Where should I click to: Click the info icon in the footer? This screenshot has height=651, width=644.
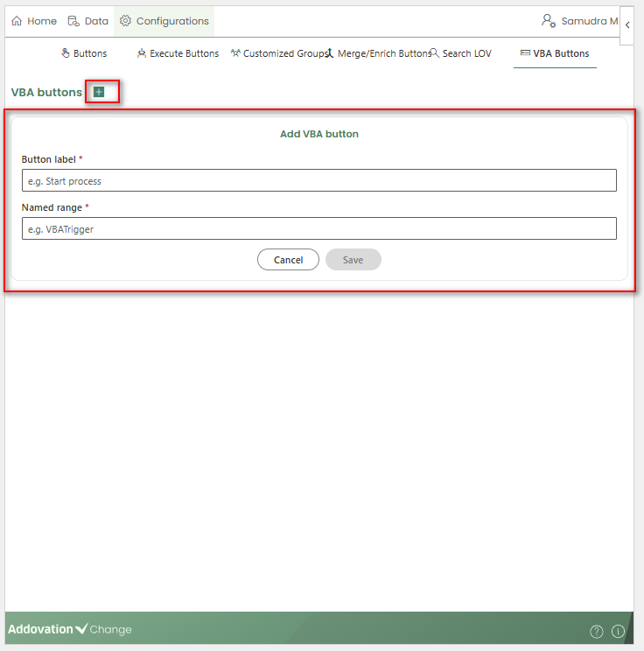click(x=618, y=631)
